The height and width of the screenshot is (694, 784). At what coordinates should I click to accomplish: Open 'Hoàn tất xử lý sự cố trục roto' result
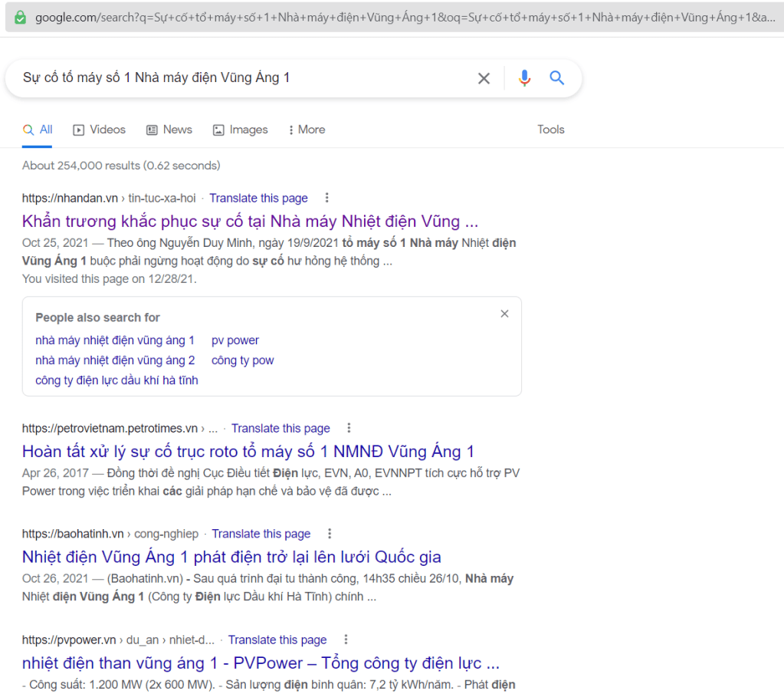coord(248,451)
